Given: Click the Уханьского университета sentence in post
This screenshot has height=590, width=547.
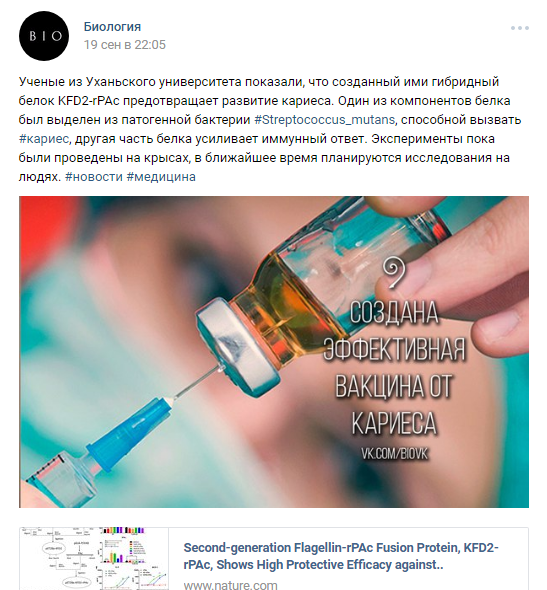Looking at the screenshot, I should pos(259,82).
